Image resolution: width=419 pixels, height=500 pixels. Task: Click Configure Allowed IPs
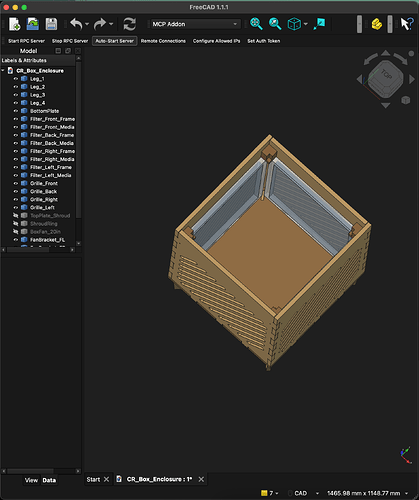click(216, 41)
